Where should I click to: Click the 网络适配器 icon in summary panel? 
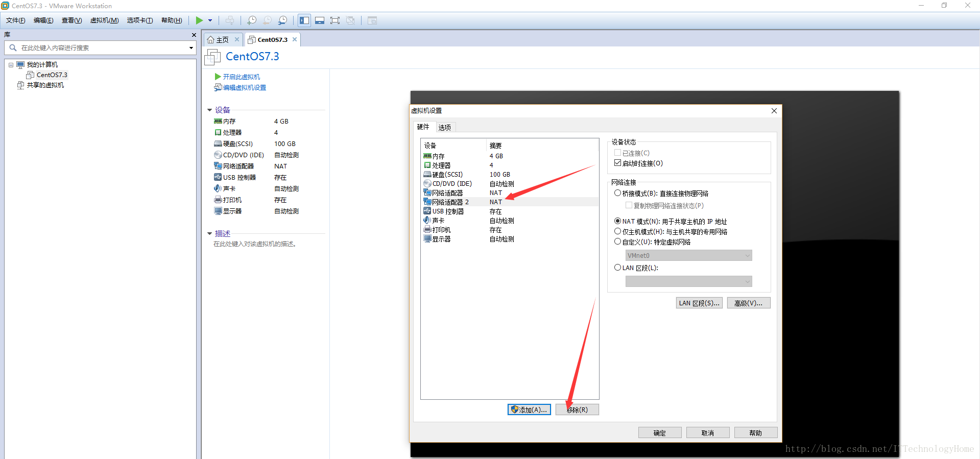(218, 166)
